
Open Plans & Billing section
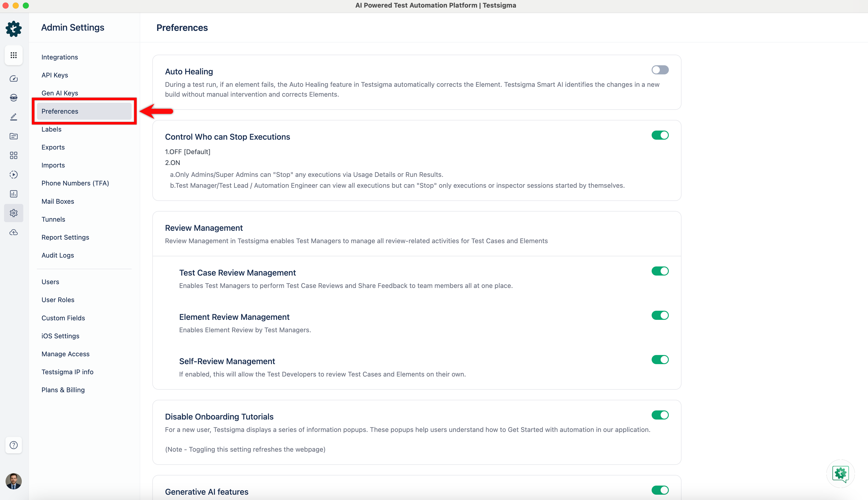tap(63, 390)
